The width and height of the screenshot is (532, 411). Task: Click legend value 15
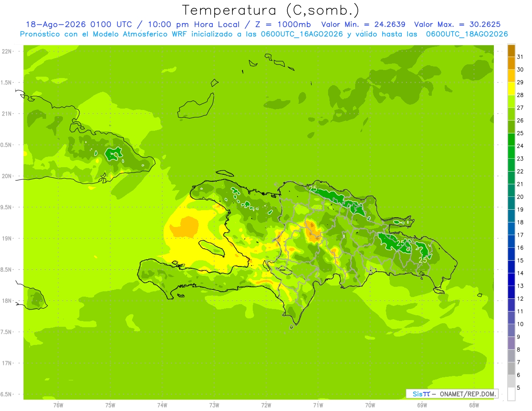pyautogui.click(x=520, y=261)
